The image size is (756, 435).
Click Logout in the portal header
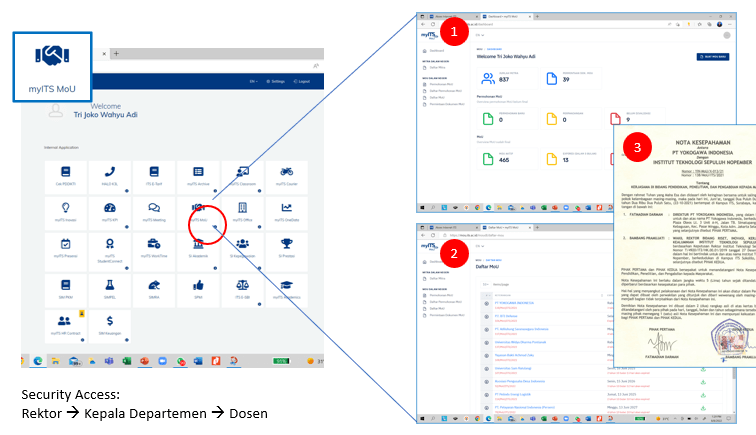[x=304, y=82]
